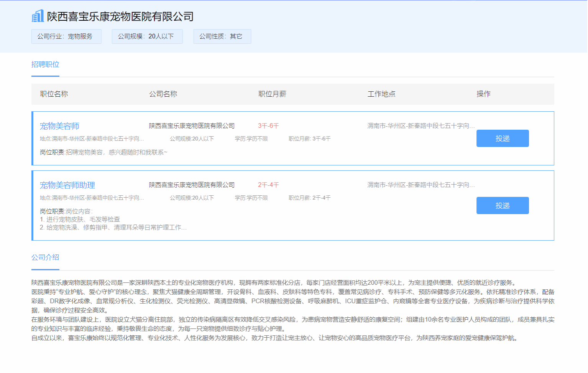Click the 工作地点 column header
Screen dimensions: 588x373
[x=381, y=94]
